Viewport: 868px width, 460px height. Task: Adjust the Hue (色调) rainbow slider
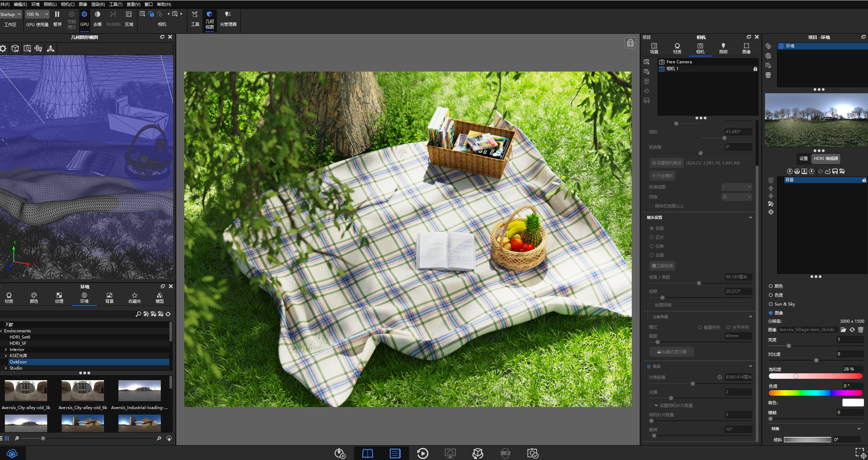(815, 393)
